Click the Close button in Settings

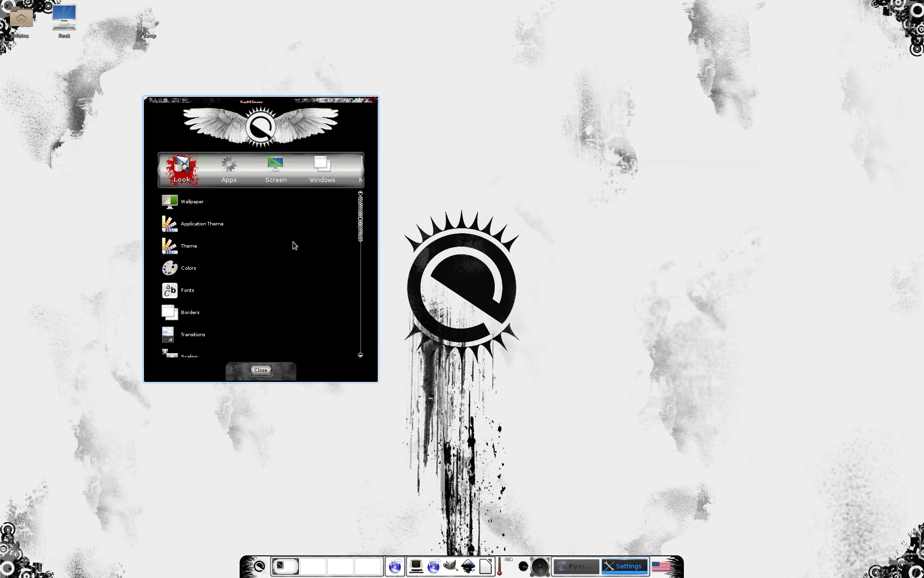click(x=261, y=370)
